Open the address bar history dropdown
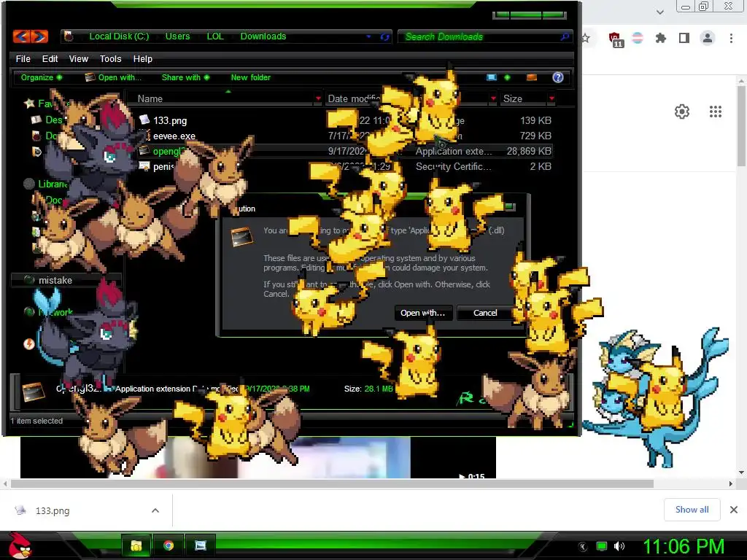 (x=368, y=36)
